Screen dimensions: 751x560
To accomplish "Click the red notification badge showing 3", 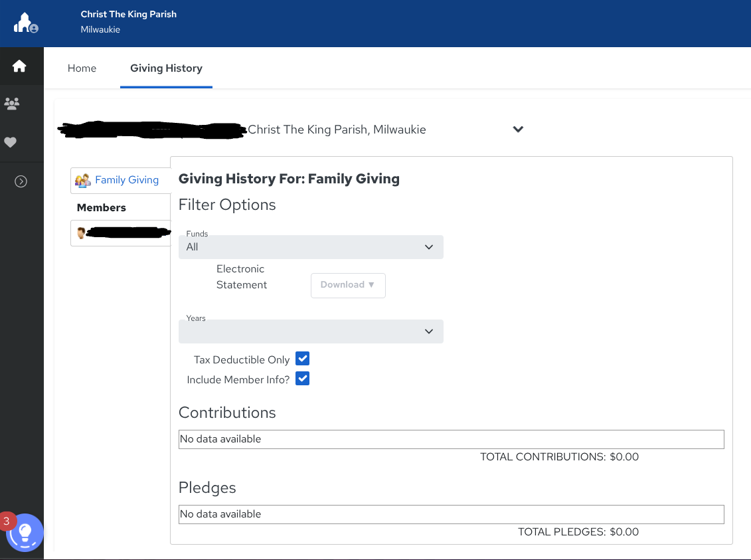I will coord(7,521).
